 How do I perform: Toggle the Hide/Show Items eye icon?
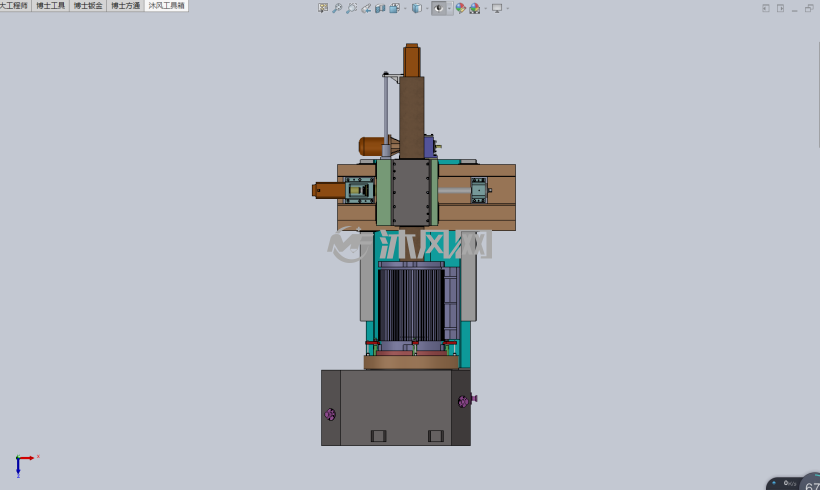[438, 8]
